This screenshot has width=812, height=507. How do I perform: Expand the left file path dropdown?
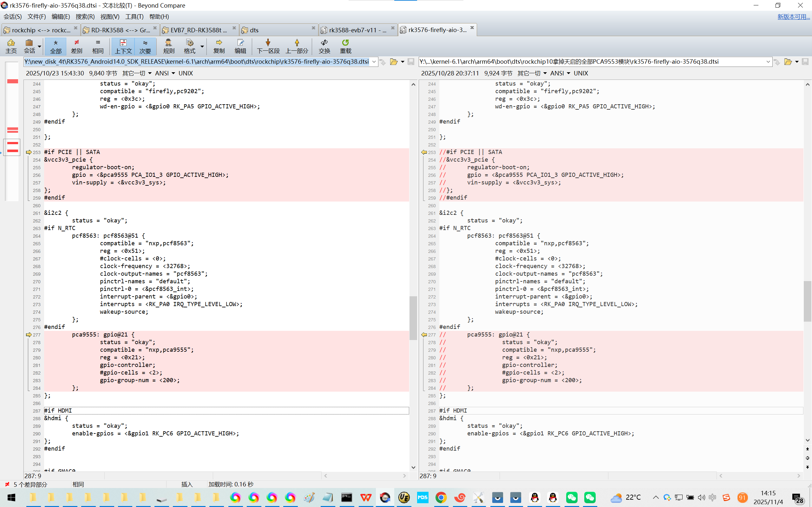pos(374,62)
